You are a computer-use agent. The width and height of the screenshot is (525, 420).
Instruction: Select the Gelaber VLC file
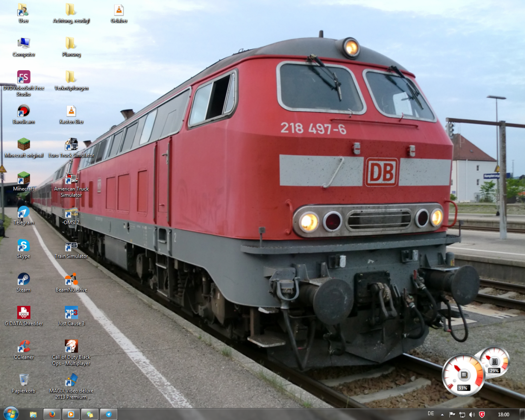click(119, 13)
